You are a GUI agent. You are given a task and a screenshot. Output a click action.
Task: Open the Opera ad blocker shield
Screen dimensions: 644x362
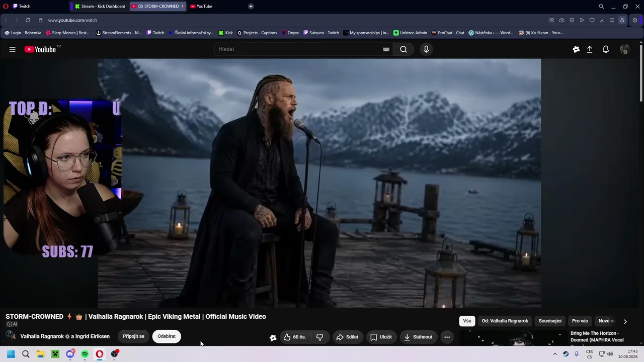tap(572, 20)
